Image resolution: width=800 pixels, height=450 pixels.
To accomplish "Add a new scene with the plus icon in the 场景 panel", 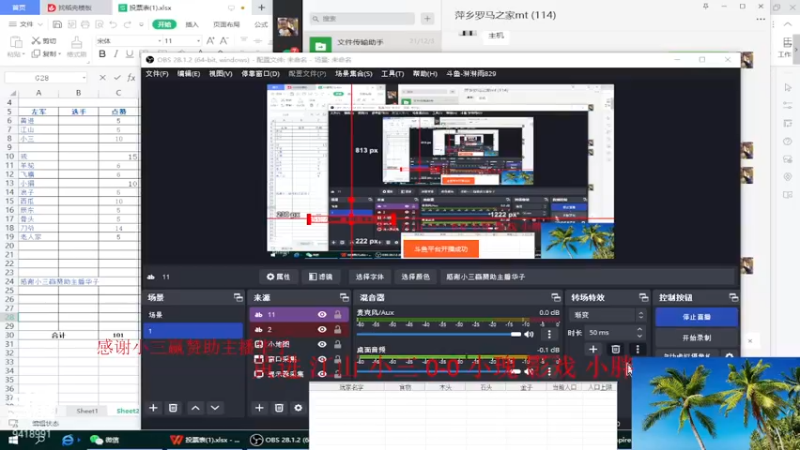I will coord(153,408).
